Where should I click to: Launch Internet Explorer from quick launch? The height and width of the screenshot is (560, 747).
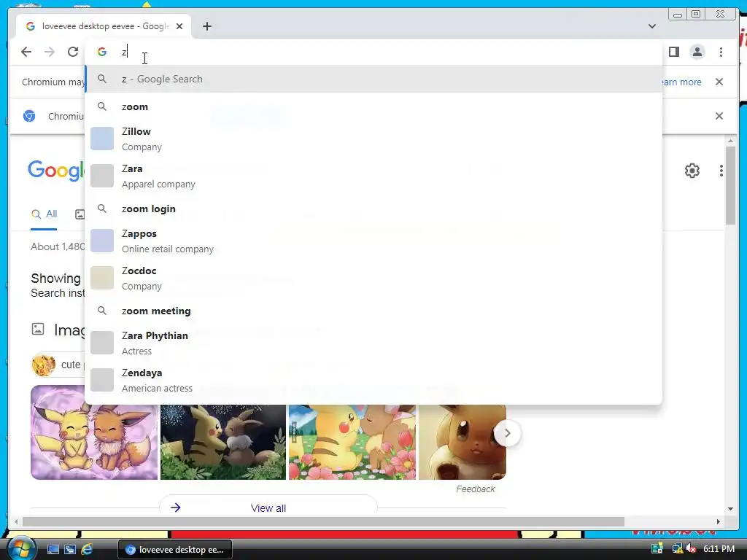pyautogui.click(x=87, y=550)
